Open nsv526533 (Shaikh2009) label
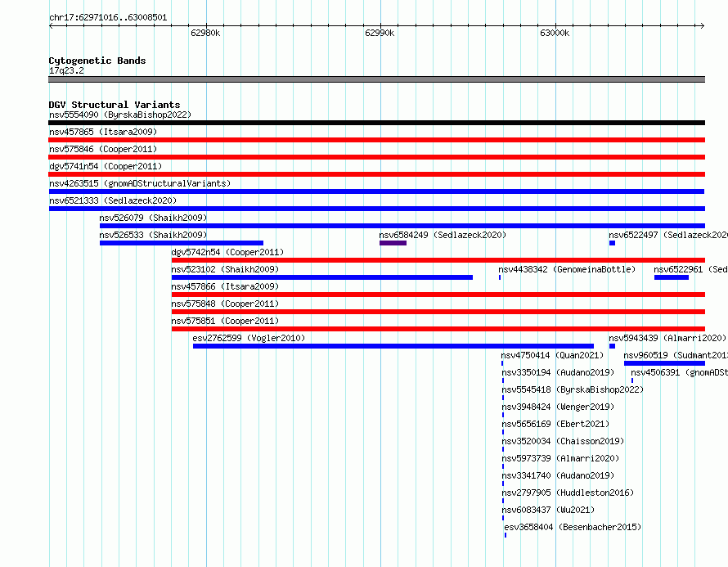This screenshot has width=728, height=567. click(x=153, y=235)
